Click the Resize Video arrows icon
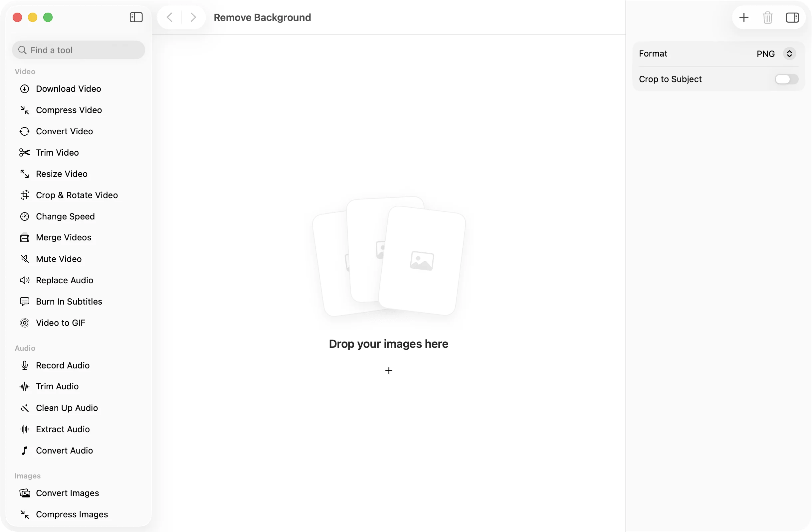The height and width of the screenshot is (532, 812). pyautogui.click(x=25, y=174)
